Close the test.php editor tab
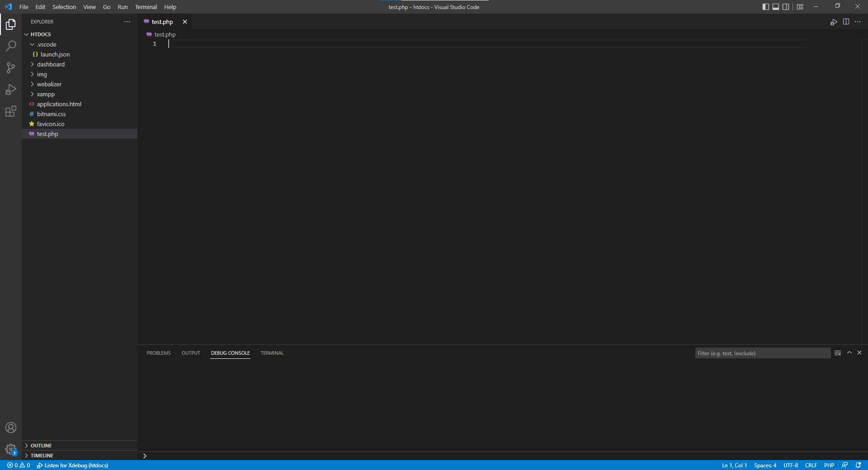Screen dimensions: 868x470 (x=184, y=22)
